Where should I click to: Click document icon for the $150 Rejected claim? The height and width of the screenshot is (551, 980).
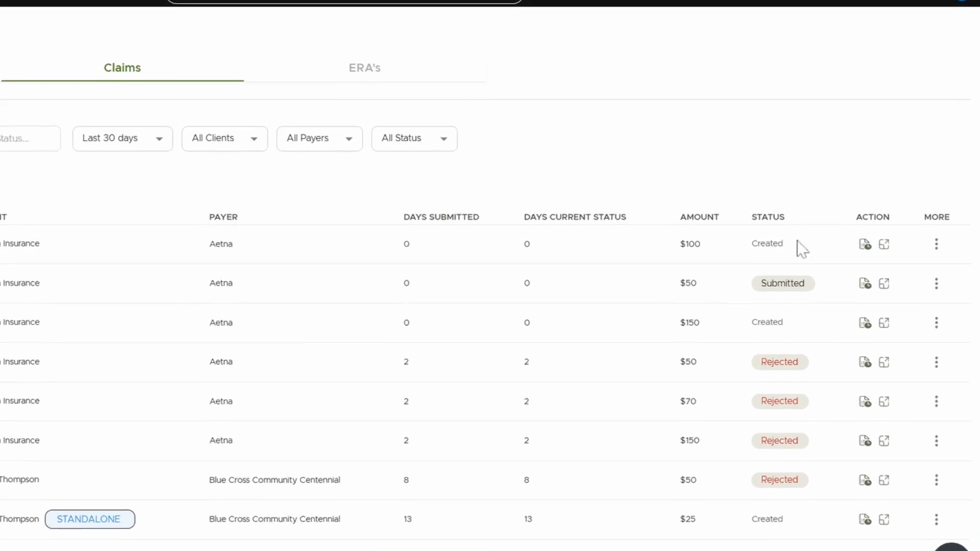coord(865,441)
